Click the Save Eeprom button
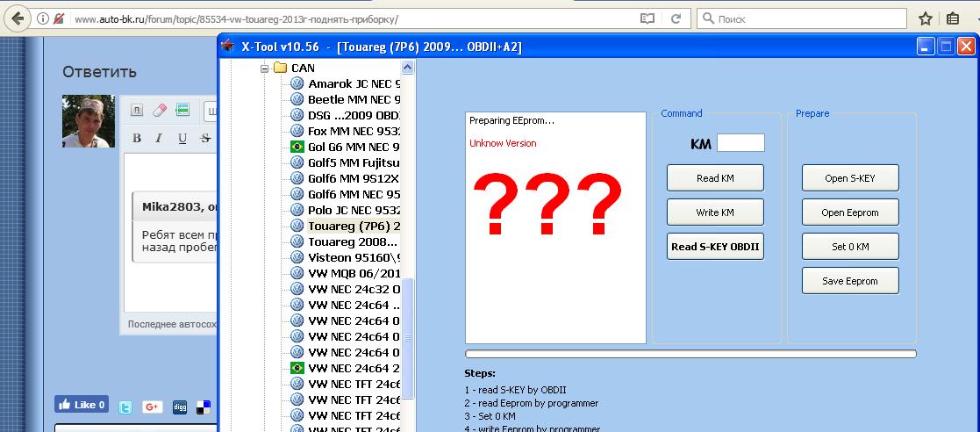The height and width of the screenshot is (432, 980). (850, 281)
